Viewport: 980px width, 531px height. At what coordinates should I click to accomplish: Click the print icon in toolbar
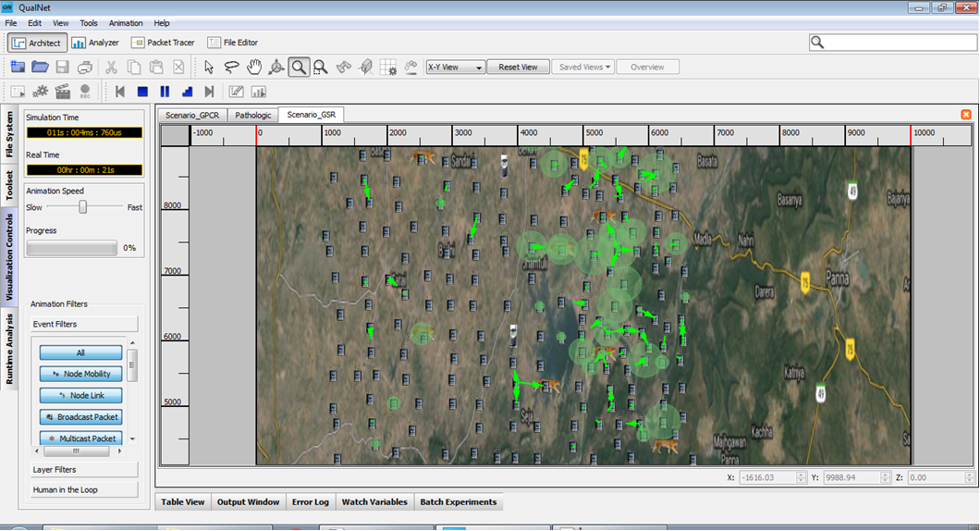click(x=85, y=67)
